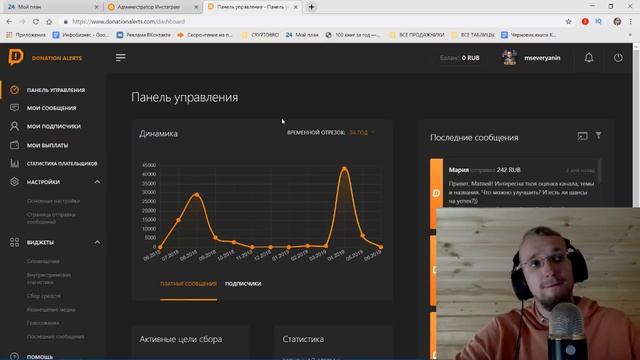Image resolution: width=640 pixels, height=360 pixels.
Task: Click the address bar URL
Action: pos(129,22)
